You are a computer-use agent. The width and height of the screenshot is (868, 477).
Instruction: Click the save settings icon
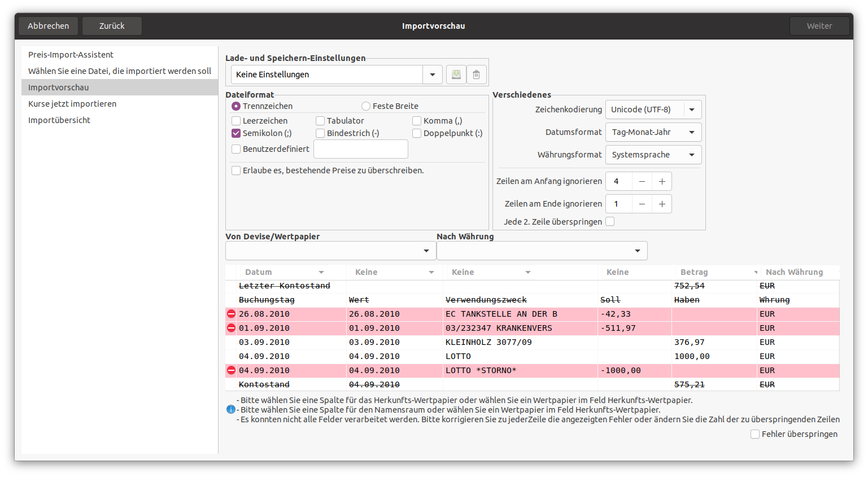pyautogui.click(x=456, y=75)
